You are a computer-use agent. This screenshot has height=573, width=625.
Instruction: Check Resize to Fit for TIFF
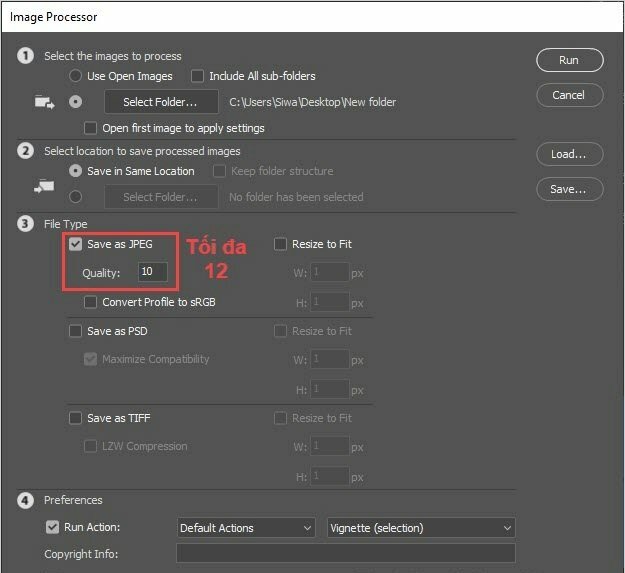pos(280,418)
